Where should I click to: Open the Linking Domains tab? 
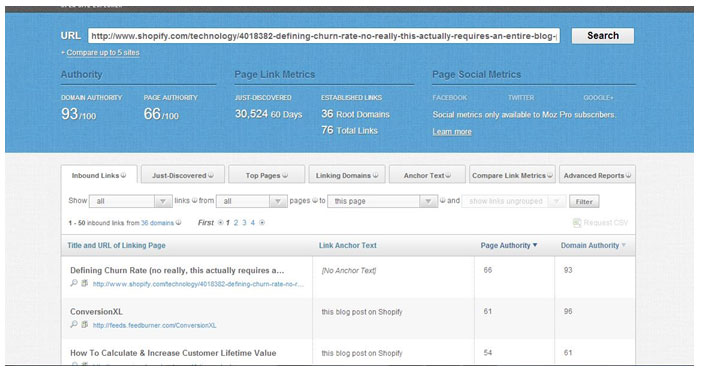point(347,175)
